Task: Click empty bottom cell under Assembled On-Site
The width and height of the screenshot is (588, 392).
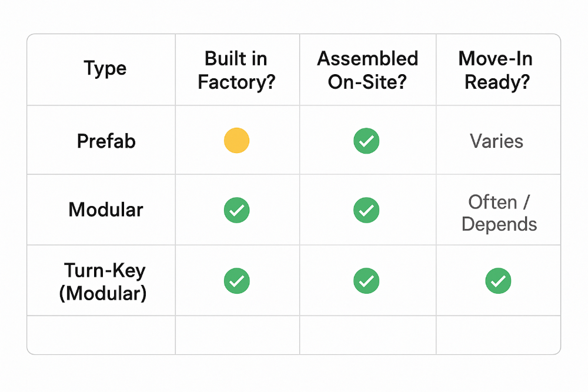Action: click(x=367, y=335)
